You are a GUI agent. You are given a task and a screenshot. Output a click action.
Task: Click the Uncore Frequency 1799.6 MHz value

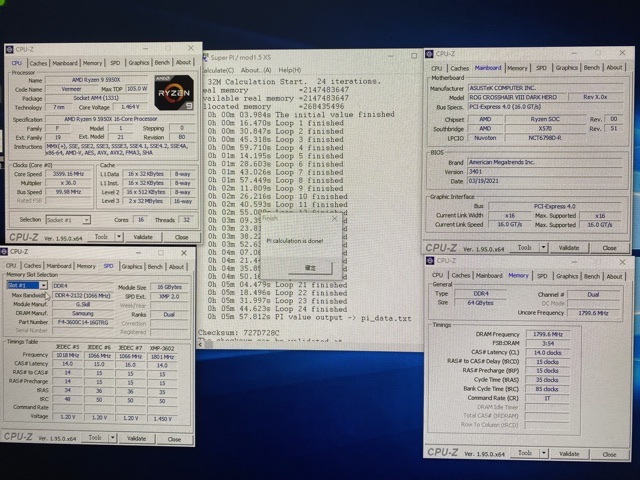click(593, 313)
